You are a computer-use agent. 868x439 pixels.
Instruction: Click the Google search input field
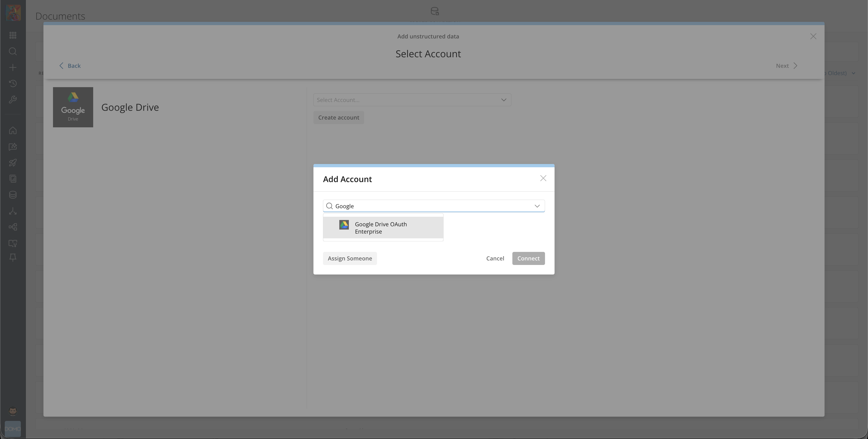pyautogui.click(x=434, y=206)
